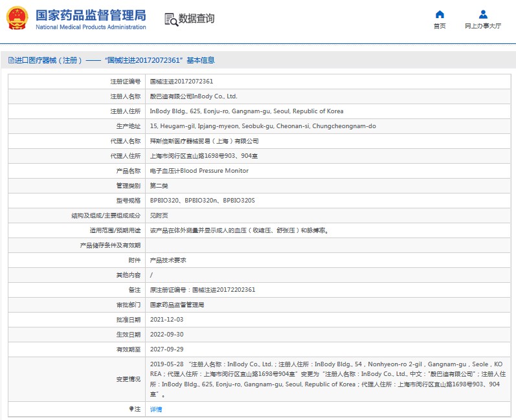Click the 首页 label
This screenshot has width=516, height=420.
click(440, 26)
